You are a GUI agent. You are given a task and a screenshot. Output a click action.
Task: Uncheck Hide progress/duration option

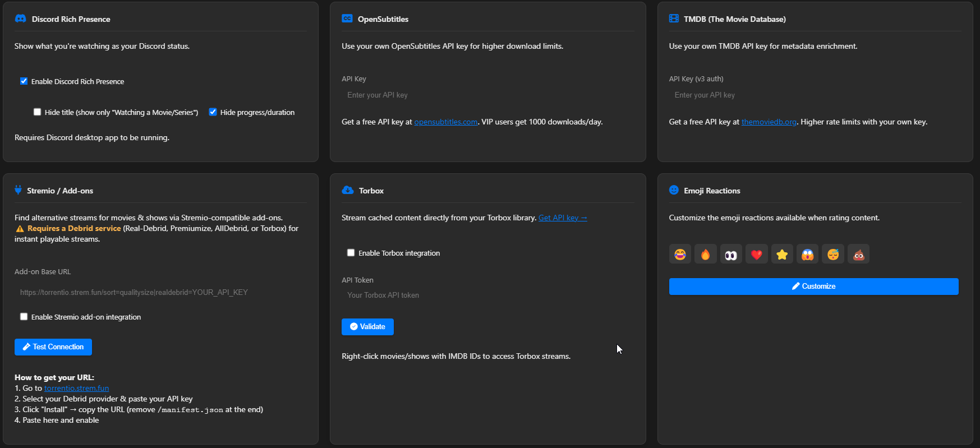[x=213, y=112]
